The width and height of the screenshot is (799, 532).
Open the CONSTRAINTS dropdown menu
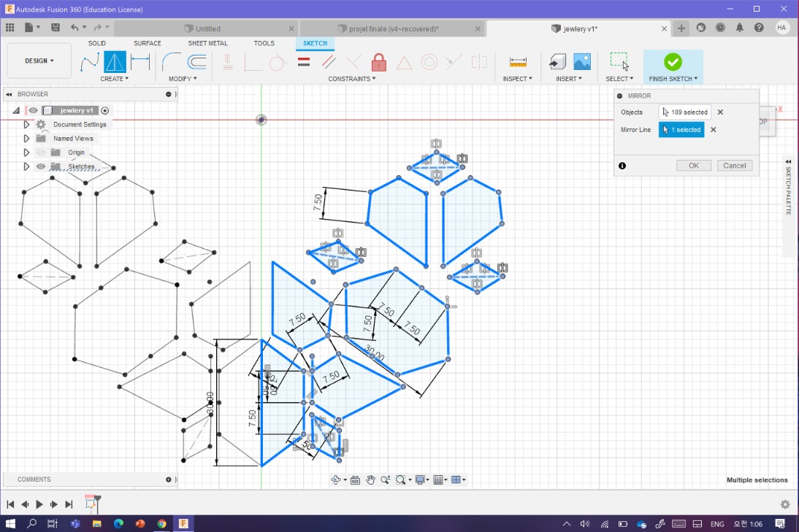coord(351,79)
